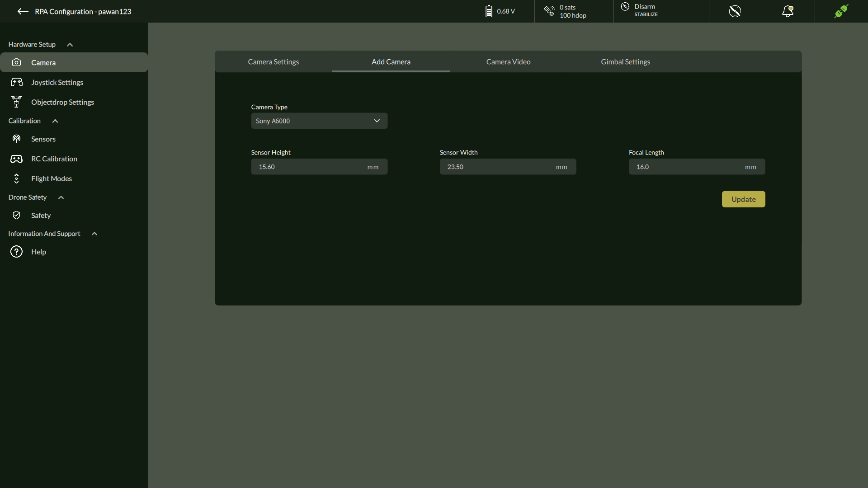Click the Focal Length input field
The image size is (868, 488).
pyautogui.click(x=697, y=167)
